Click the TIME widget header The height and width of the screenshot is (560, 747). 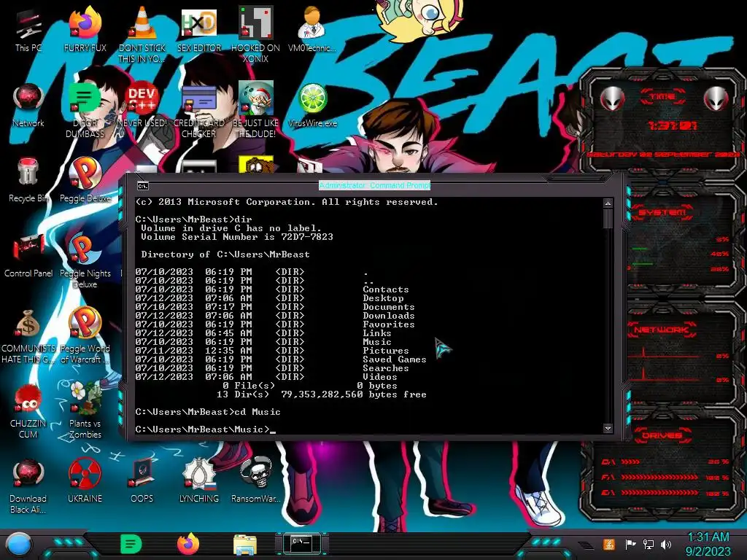pyautogui.click(x=662, y=97)
